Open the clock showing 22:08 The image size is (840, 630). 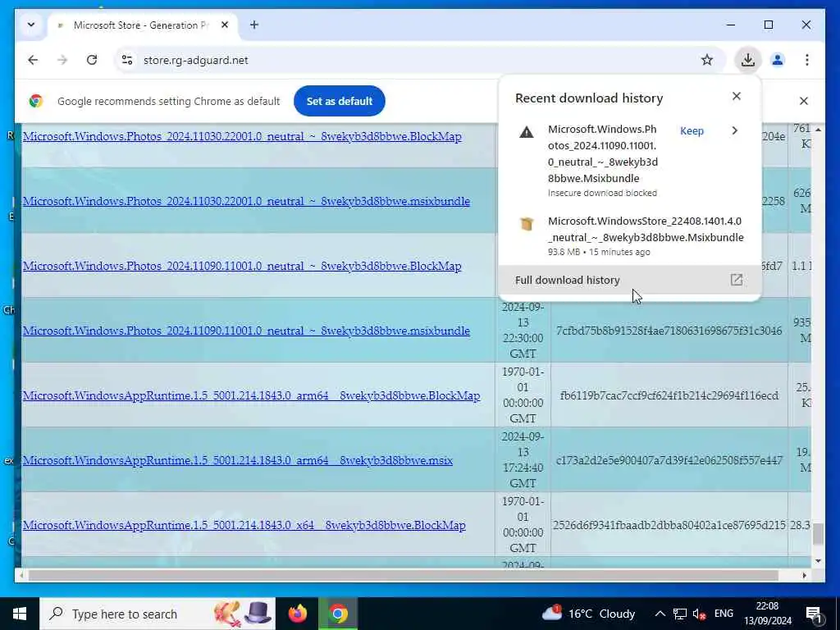(x=768, y=614)
